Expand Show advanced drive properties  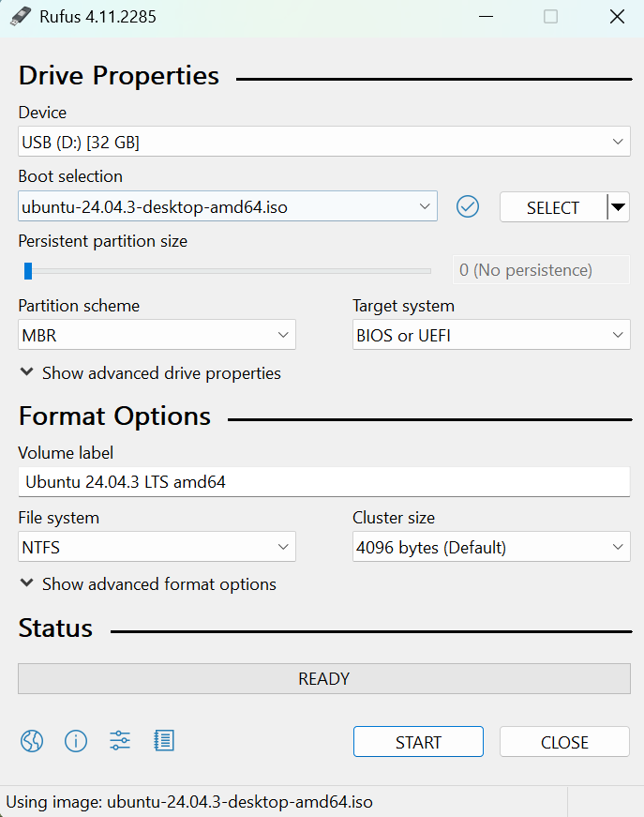coord(150,373)
